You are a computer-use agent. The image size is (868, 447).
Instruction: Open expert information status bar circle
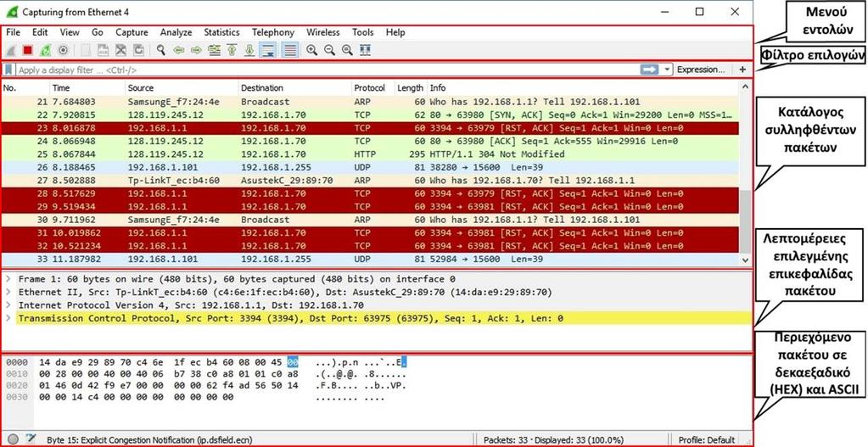pyautogui.click(x=14, y=440)
